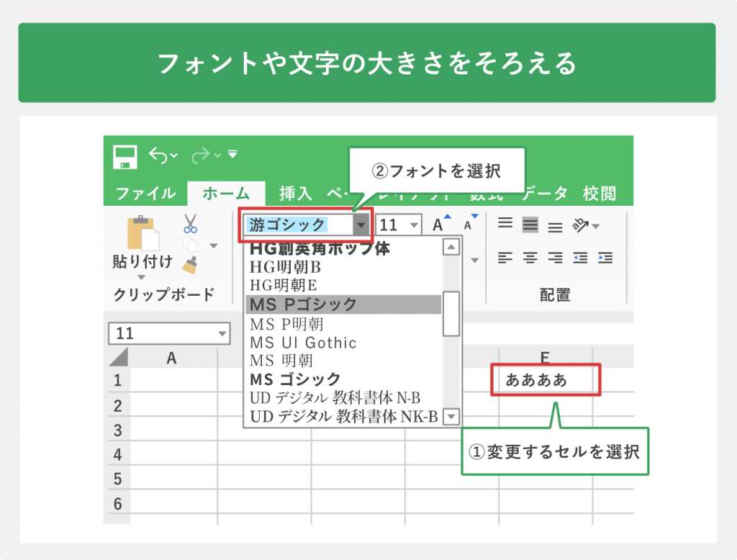
Task: Select row 6 header
Action: tap(118, 504)
